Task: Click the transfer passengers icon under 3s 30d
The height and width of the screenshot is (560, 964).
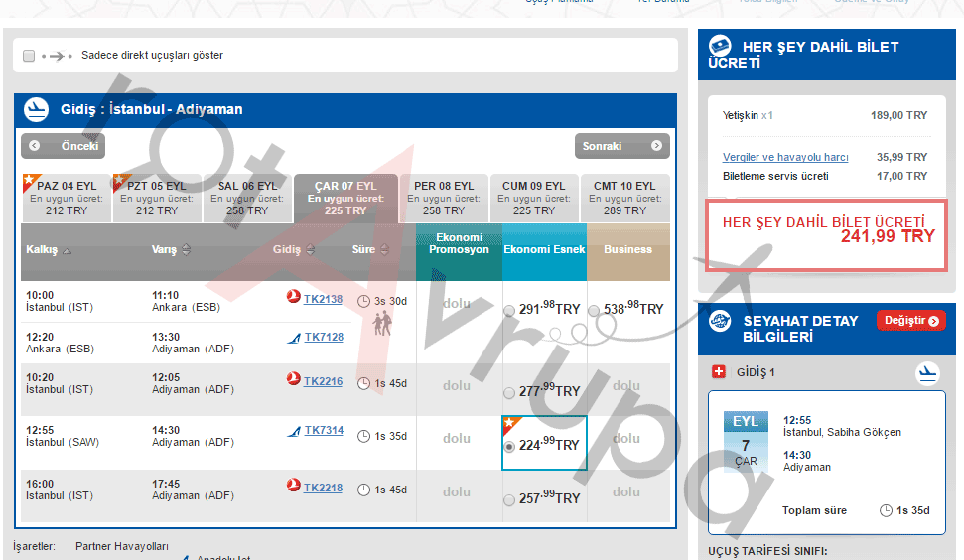Action: [x=382, y=324]
